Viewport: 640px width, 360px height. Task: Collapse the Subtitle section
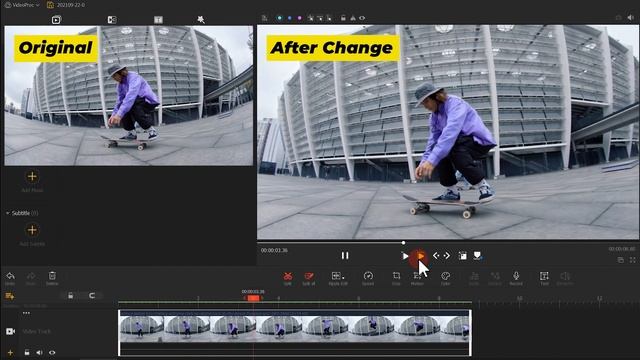click(x=7, y=213)
